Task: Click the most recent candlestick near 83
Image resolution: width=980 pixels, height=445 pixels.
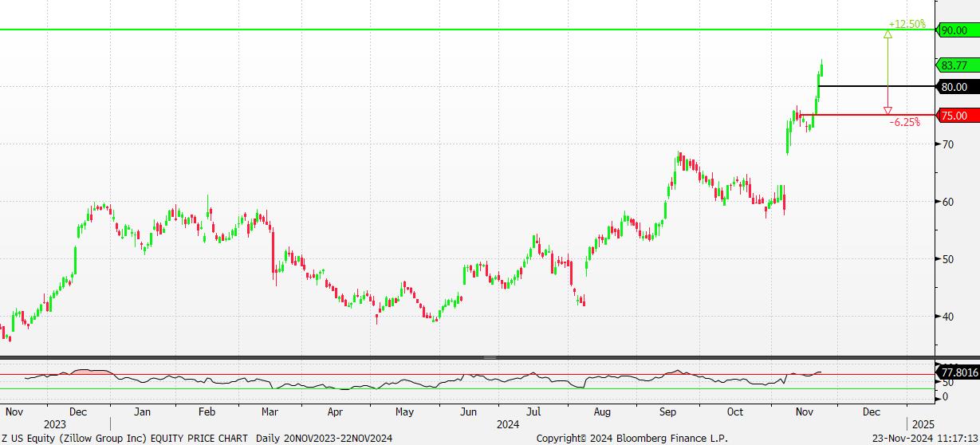Action: click(821, 69)
